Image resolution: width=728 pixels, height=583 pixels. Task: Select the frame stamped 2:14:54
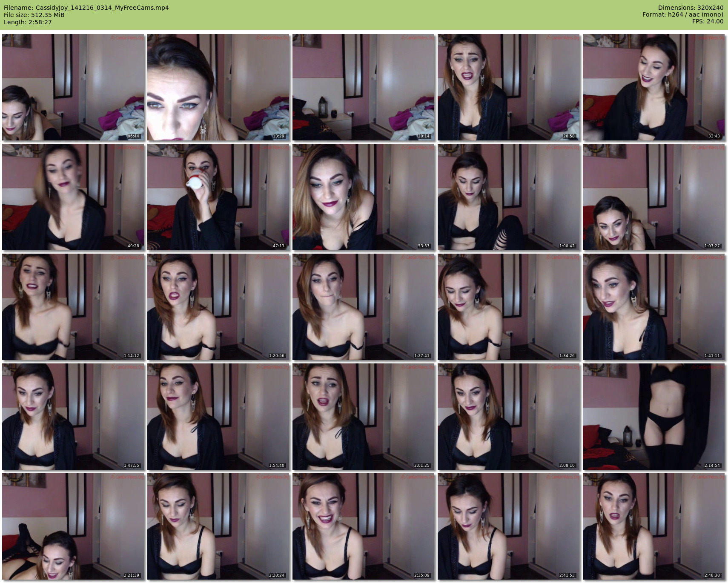[654, 417]
